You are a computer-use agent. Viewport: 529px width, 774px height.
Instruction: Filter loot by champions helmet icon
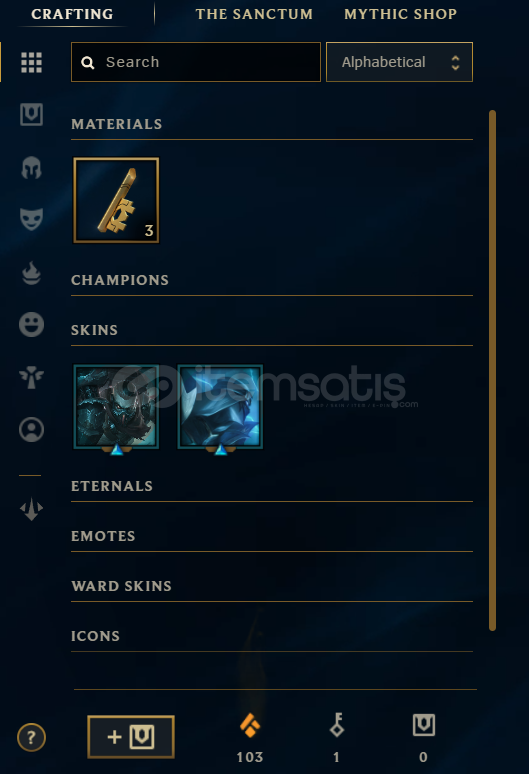click(x=31, y=167)
